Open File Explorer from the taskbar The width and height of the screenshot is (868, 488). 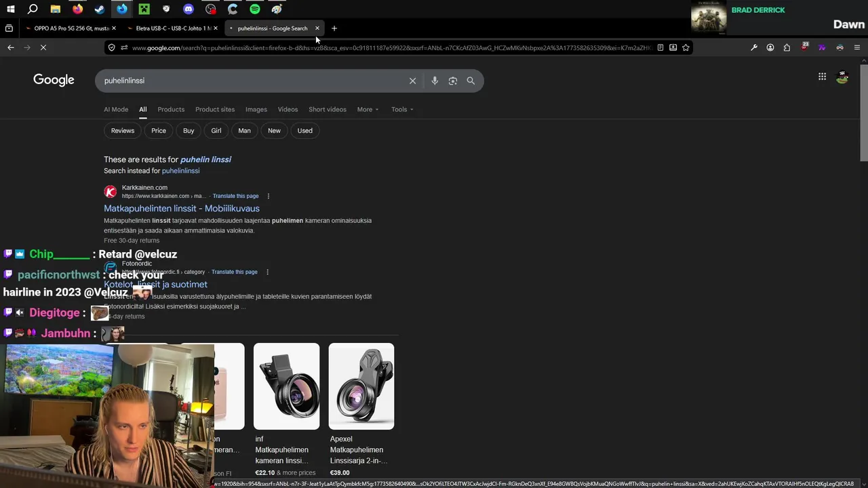click(55, 9)
